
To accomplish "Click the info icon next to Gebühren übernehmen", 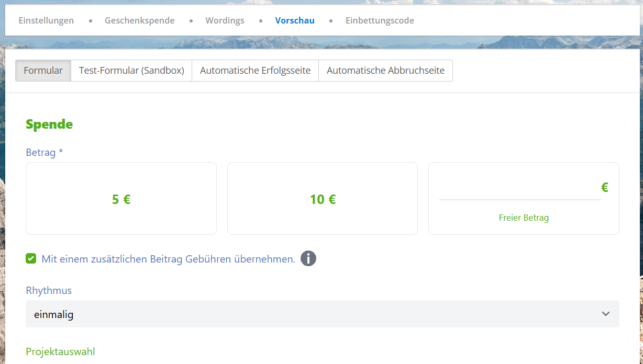I will click(308, 258).
